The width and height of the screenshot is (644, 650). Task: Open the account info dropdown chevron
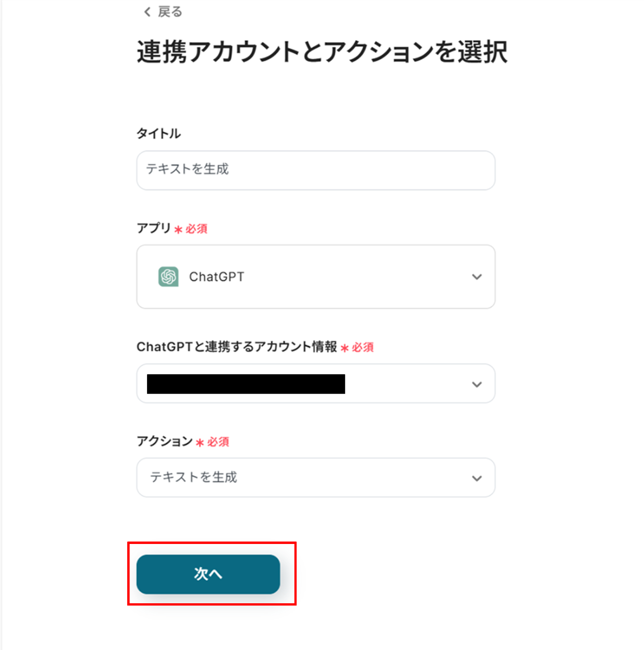point(477,384)
